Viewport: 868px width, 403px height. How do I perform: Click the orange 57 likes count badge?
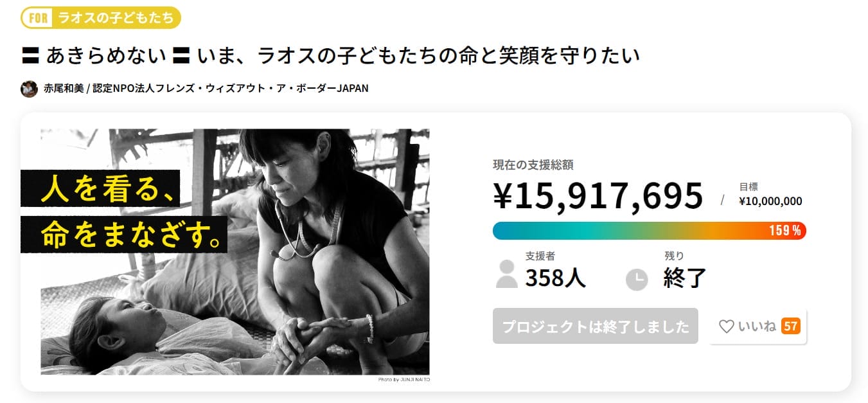tap(790, 327)
